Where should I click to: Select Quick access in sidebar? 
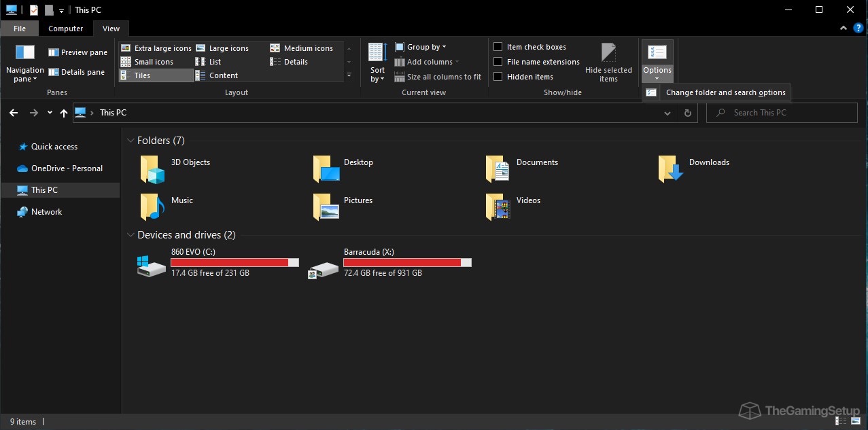[x=48, y=147]
